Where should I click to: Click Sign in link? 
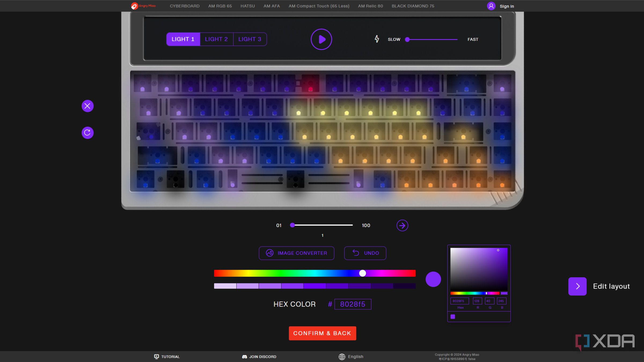coord(507,6)
